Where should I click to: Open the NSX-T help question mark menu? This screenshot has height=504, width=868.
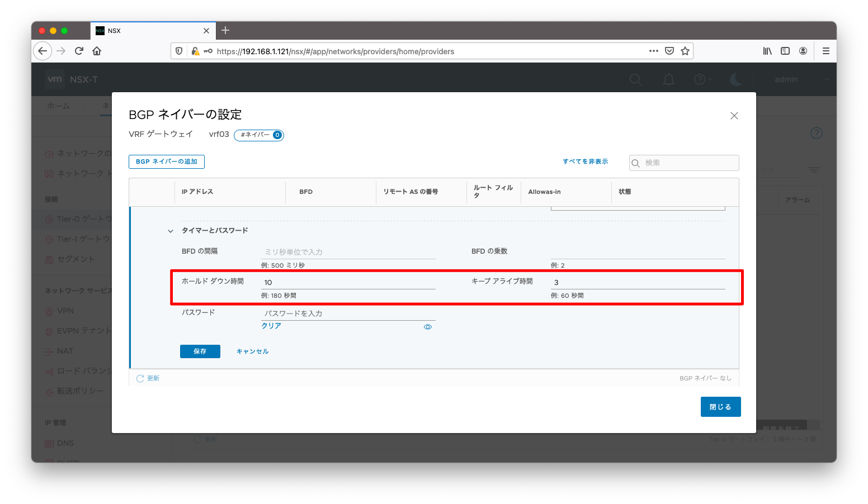[x=702, y=79]
